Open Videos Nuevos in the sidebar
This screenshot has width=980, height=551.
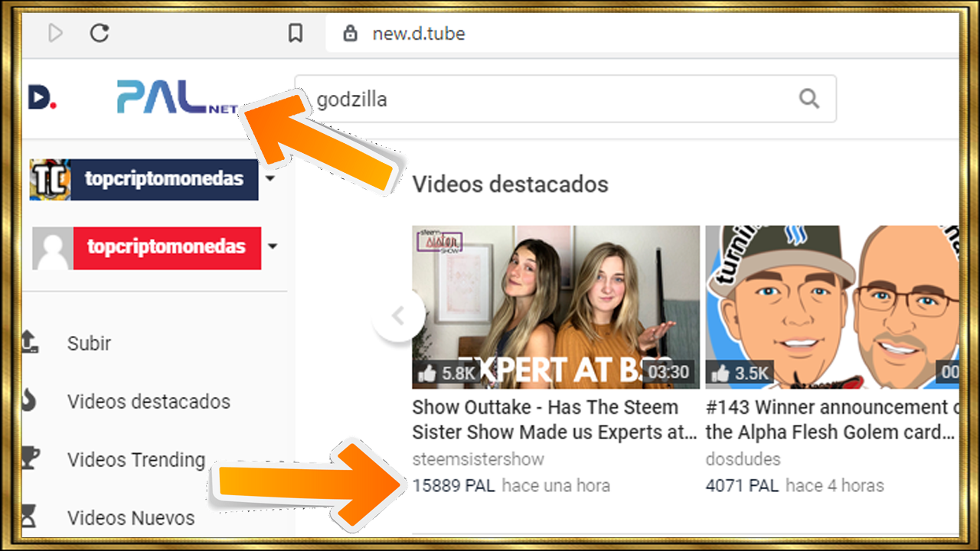tap(131, 517)
